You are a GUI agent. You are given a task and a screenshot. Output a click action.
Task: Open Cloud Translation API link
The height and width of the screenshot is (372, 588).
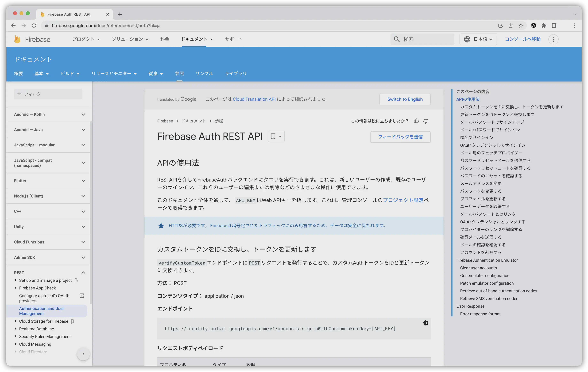point(254,99)
